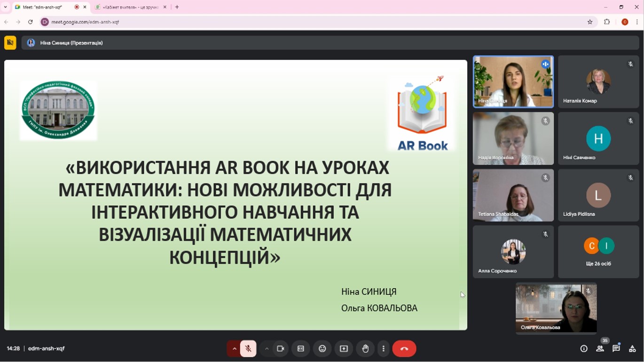Open the tab search dropdown in Chrome
Screen dimensions: 644x362
tap(6, 7)
